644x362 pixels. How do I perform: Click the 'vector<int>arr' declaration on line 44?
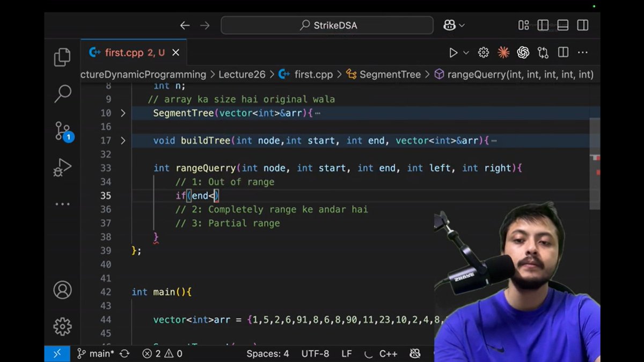coord(192,320)
